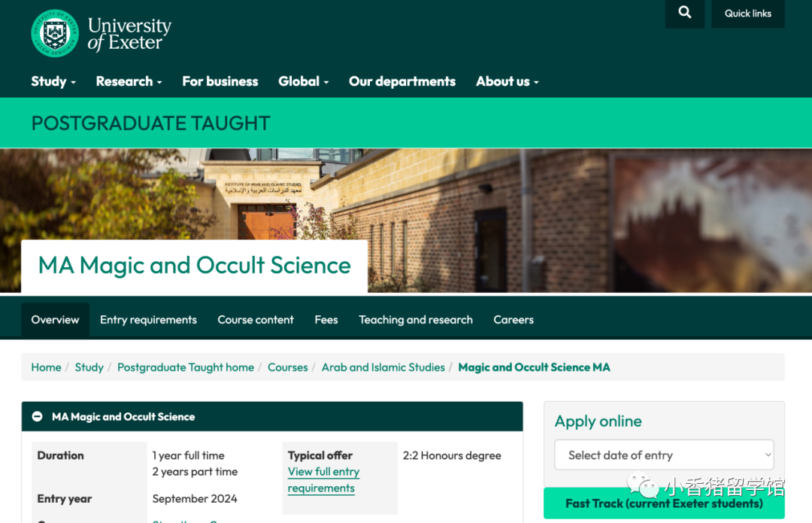This screenshot has width=812, height=523.
Task: Select the Overview tab
Action: [55, 320]
